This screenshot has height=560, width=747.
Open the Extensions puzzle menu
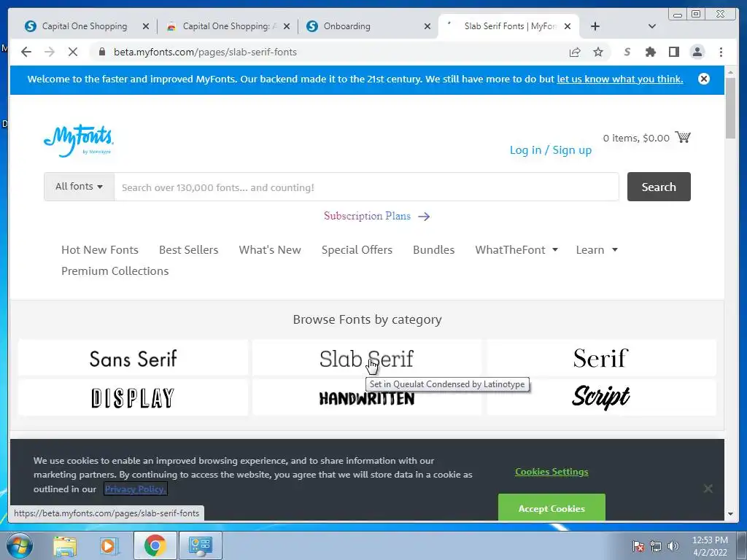(x=650, y=52)
